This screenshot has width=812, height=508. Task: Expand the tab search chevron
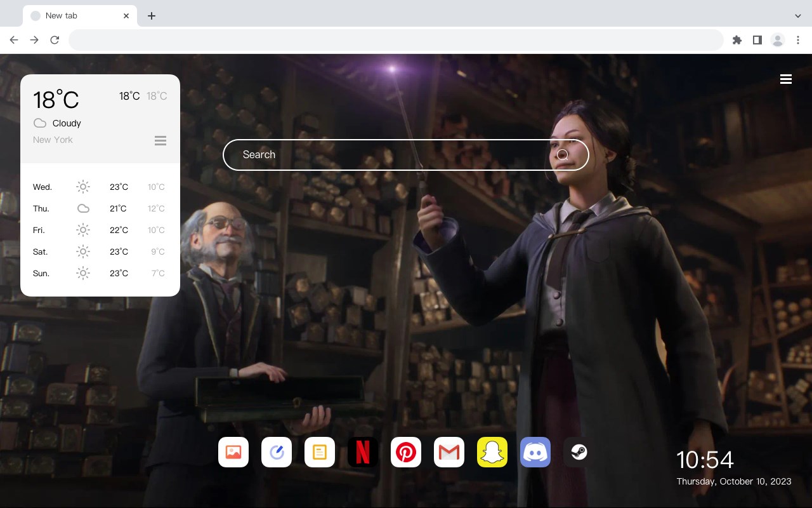(798, 16)
